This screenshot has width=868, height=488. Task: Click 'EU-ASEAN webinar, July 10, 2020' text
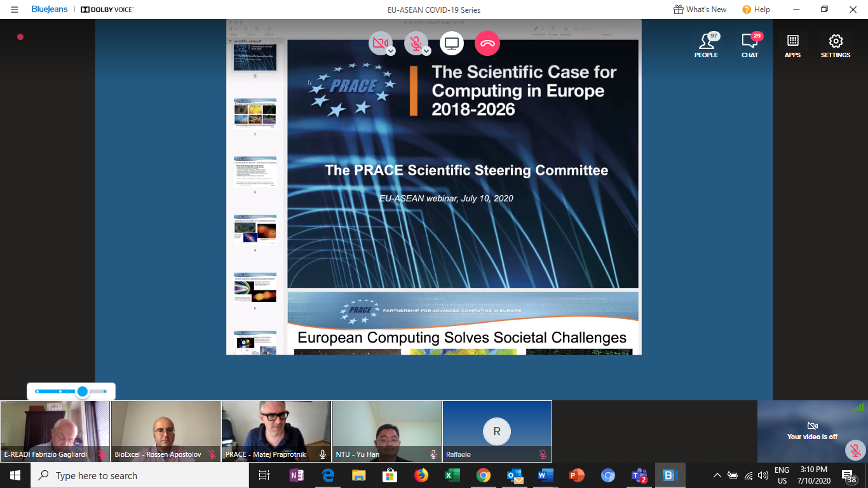point(446,198)
